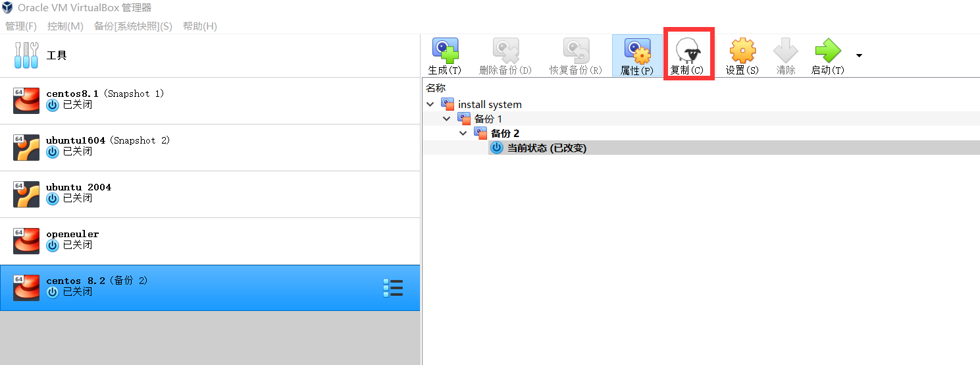Viewport: 980px width, 365px height.
Task: Click the Take snapshot 生成(T) icon
Action: pyautogui.click(x=445, y=50)
